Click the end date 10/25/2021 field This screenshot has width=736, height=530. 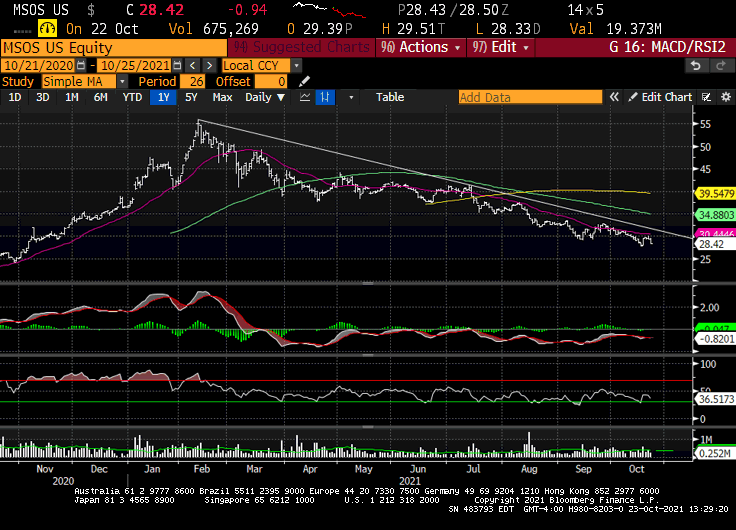pos(135,65)
